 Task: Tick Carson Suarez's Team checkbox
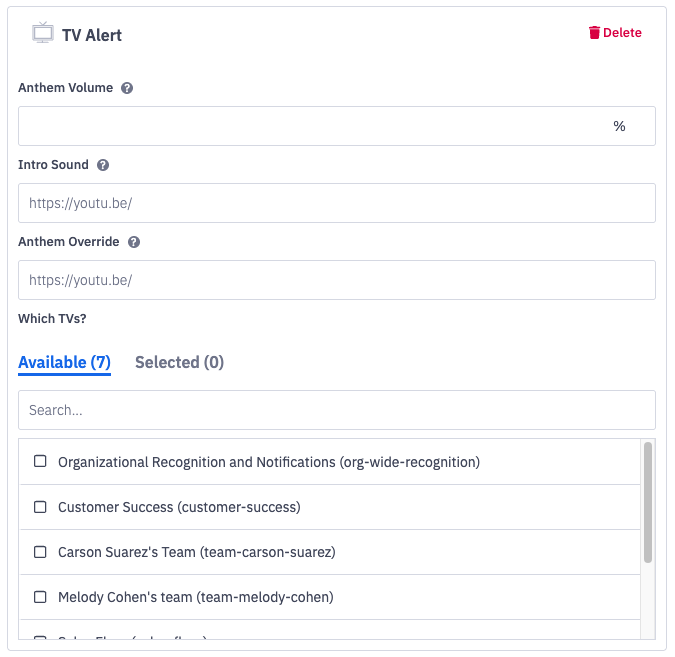click(x=41, y=552)
